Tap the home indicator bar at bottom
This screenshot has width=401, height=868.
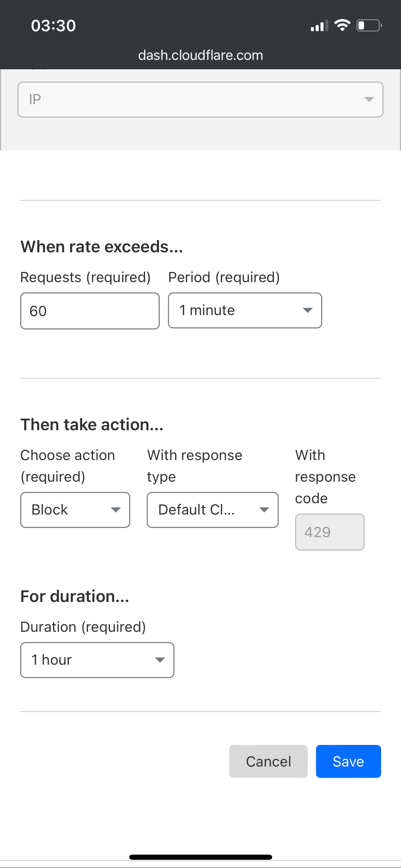click(200, 857)
